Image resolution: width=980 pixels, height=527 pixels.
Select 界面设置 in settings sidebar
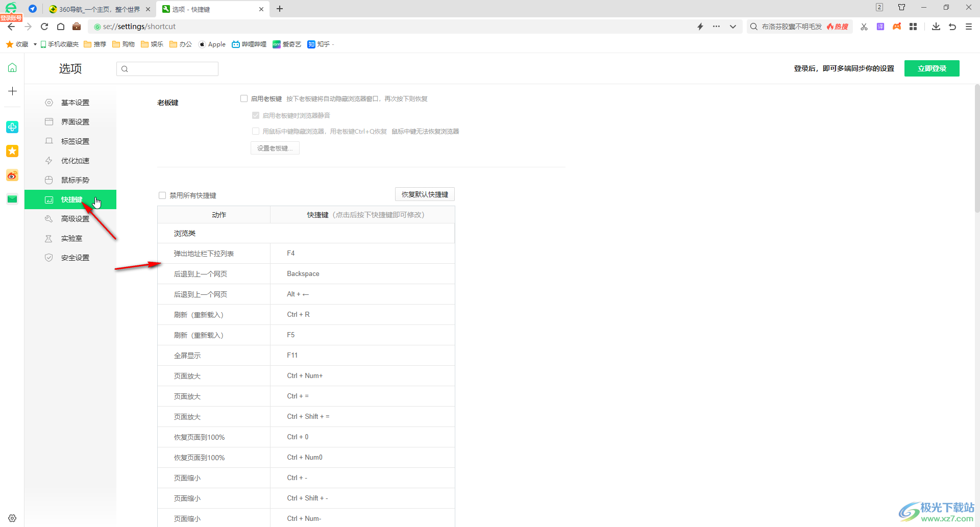pyautogui.click(x=70, y=122)
